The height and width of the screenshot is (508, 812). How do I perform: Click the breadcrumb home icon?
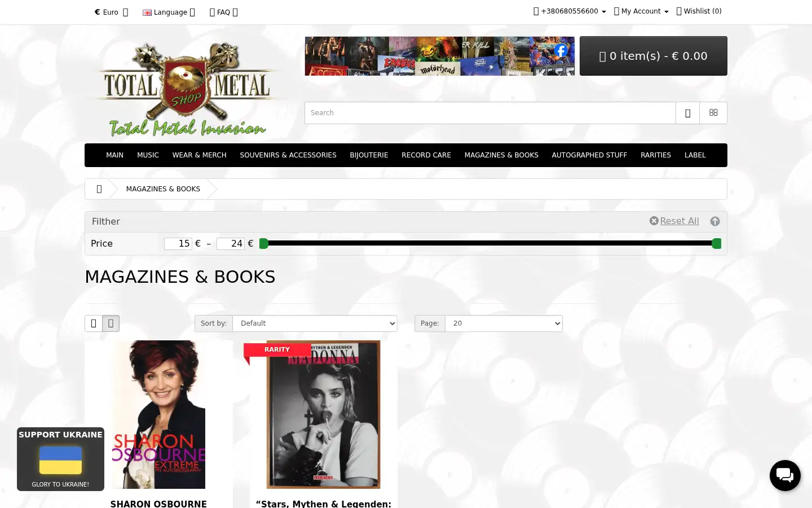pyautogui.click(x=99, y=189)
